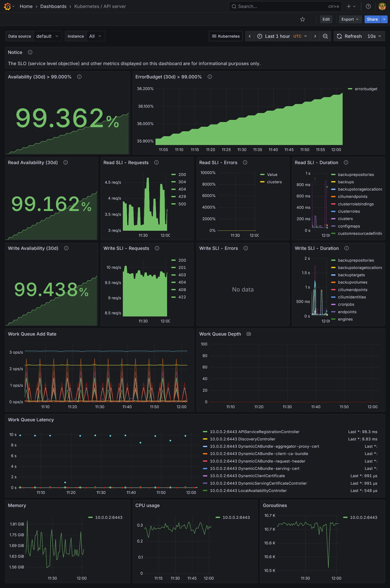
Task: Click the Grafana logo
Action: pos(7,6)
